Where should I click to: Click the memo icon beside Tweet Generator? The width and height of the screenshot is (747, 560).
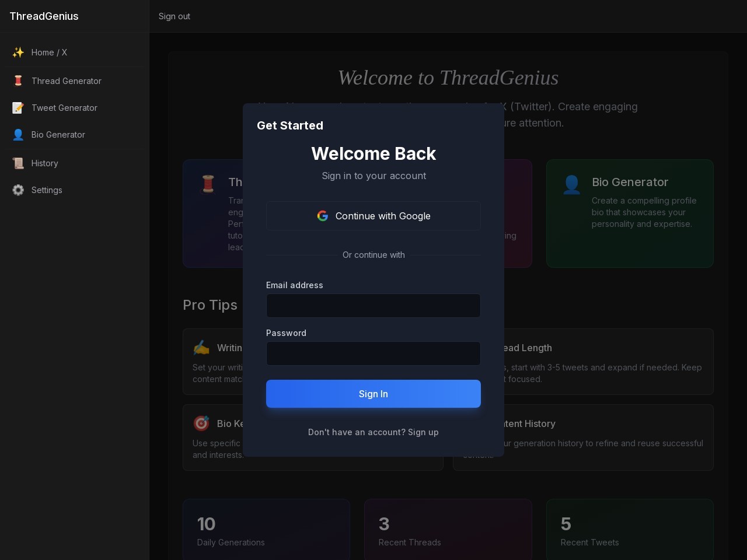pos(18,108)
